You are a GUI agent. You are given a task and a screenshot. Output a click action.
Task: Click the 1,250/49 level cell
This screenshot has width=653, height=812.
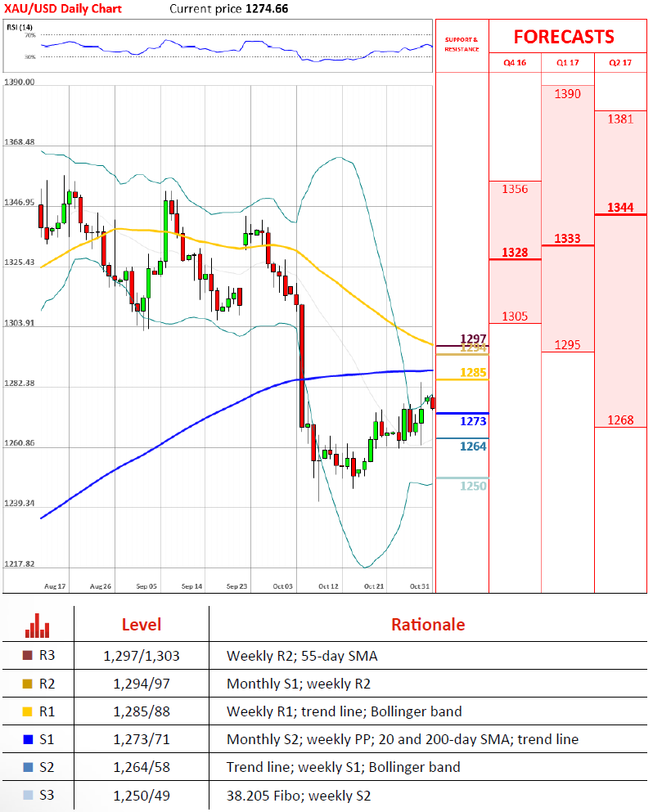pyautogui.click(x=142, y=796)
